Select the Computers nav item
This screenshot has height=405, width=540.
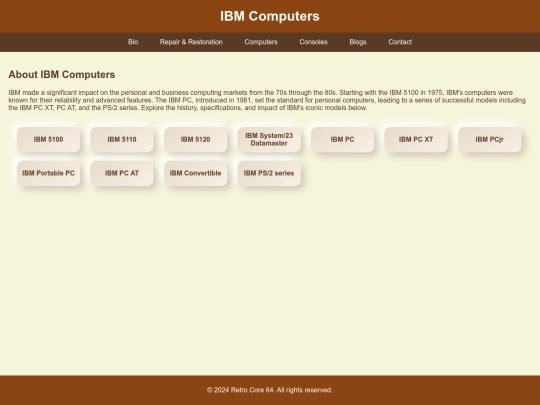click(x=261, y=42)
